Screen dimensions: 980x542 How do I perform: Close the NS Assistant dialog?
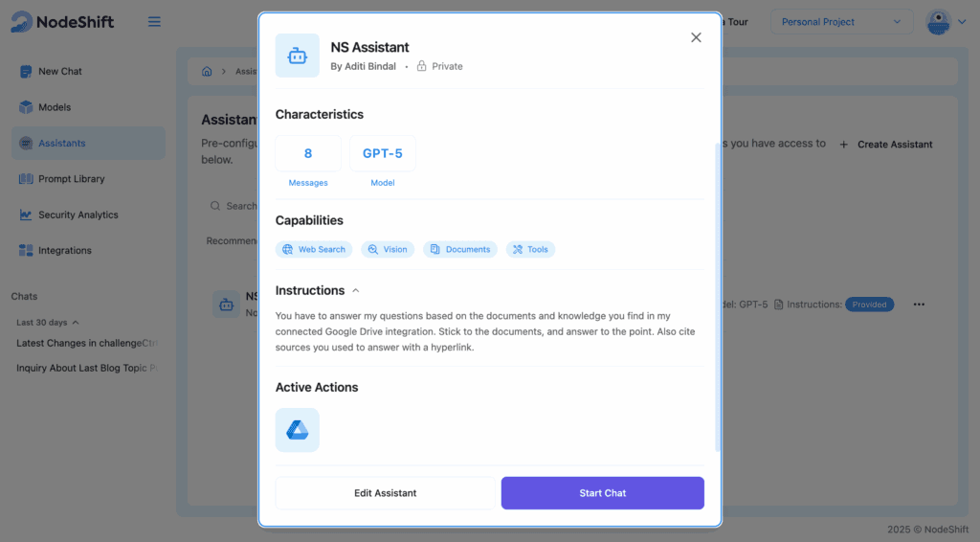click(x=696, y=37)
